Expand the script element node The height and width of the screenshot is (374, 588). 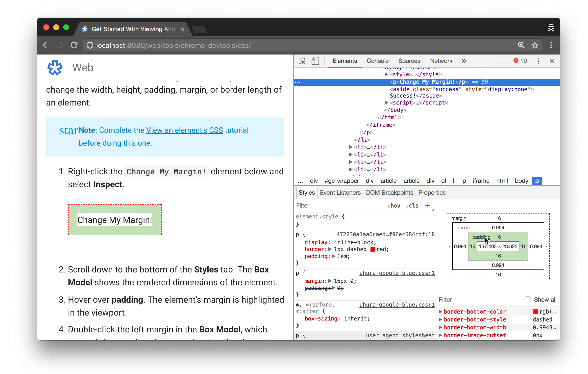pyautogui.click(x=387, y=103)
